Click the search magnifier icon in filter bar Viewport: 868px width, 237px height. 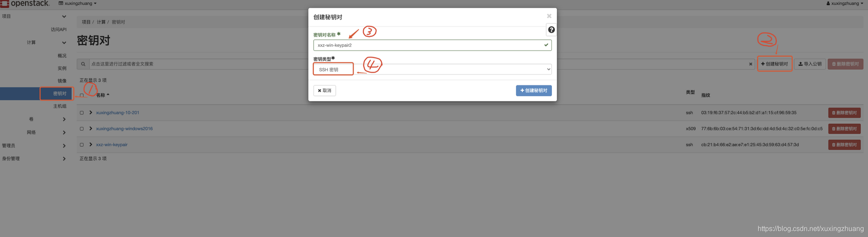coord(83,64)
